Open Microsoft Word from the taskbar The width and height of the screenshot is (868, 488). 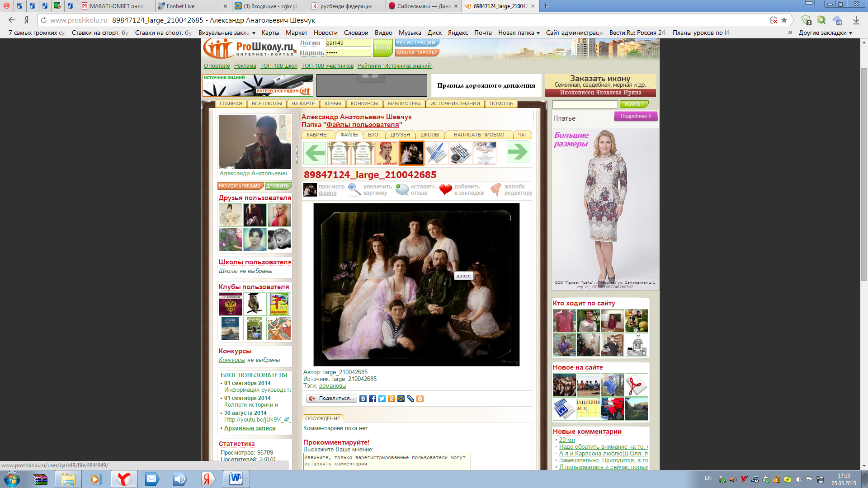(x=236, y=479)
